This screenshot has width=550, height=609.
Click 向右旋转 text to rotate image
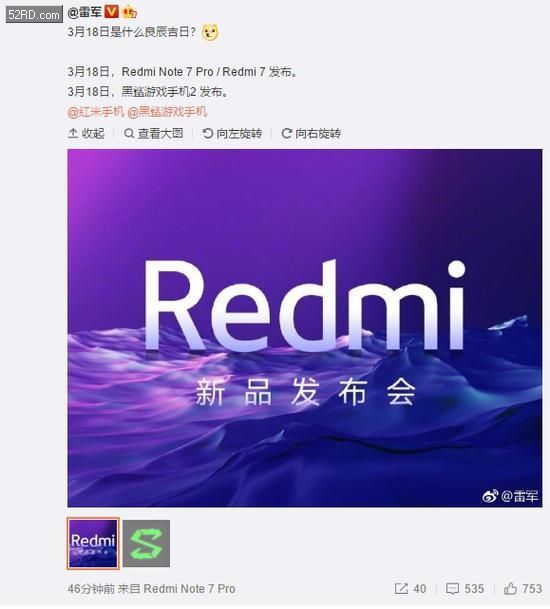click(318, 134)
